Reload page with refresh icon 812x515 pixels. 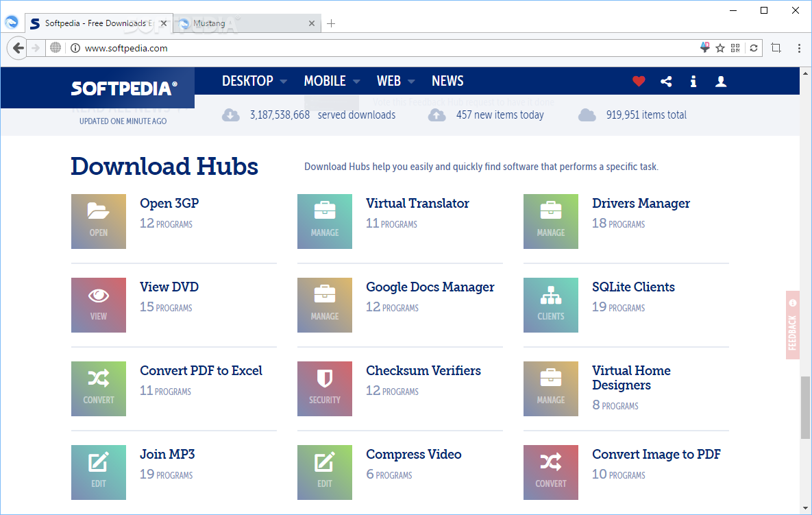coord(754,48)
